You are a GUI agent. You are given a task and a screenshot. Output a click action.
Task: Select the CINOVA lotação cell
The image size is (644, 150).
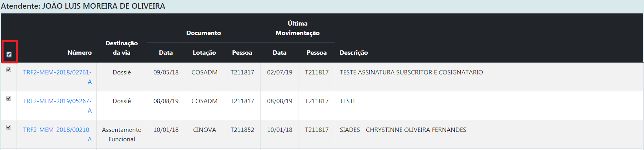click(205, 130)
